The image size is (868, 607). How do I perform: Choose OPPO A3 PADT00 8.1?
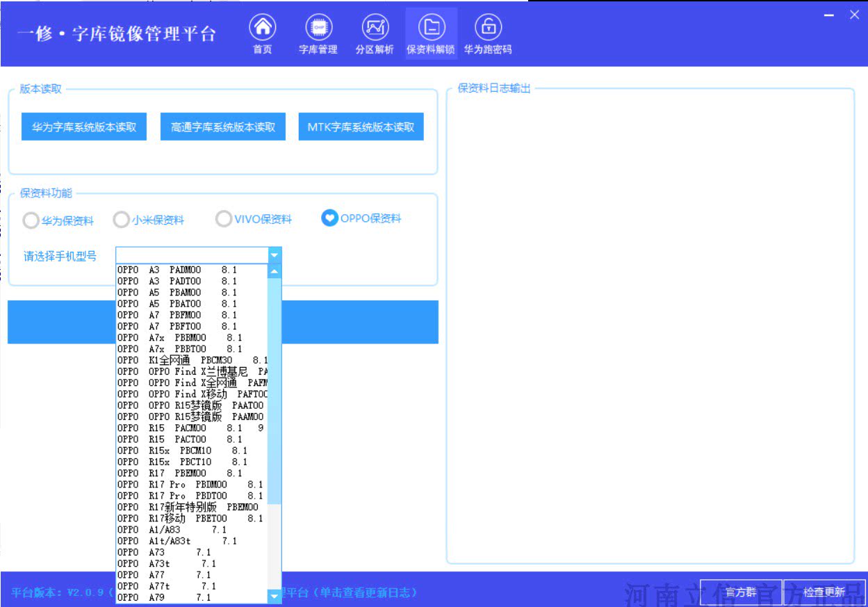[x=192, y=281]
